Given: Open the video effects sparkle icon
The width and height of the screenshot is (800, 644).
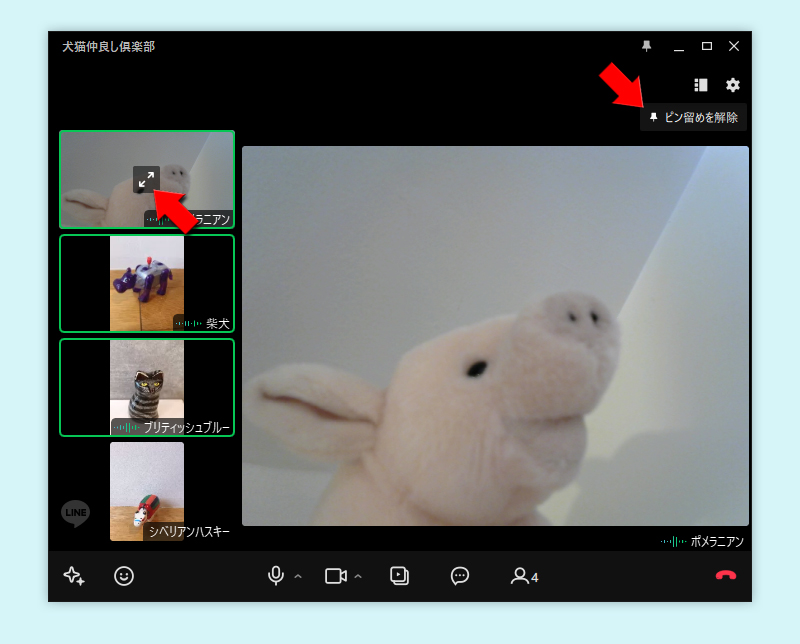Looking at the screenshot, I should tap(74, 576).
